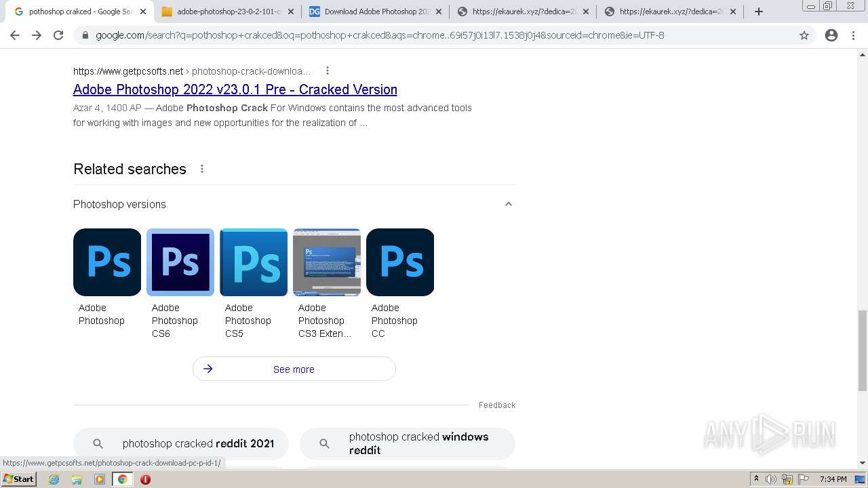Close the adobe-photoshop-23-0-2-101 tab
This screenshot has width=868, height=488.
point(291,12)
